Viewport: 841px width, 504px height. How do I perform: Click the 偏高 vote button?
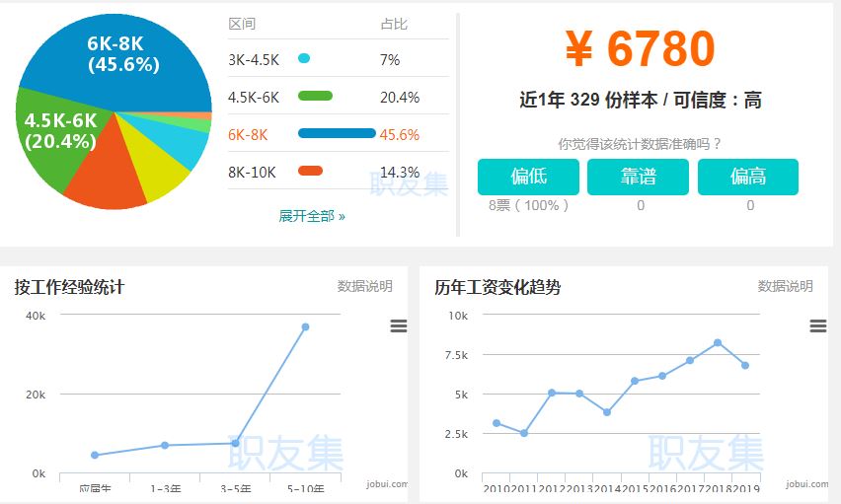[747, 178]
